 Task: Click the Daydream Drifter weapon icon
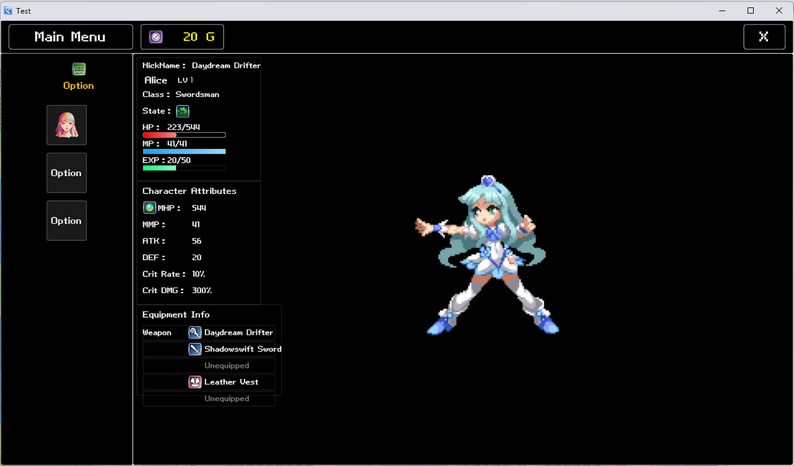tap(195, 333)
